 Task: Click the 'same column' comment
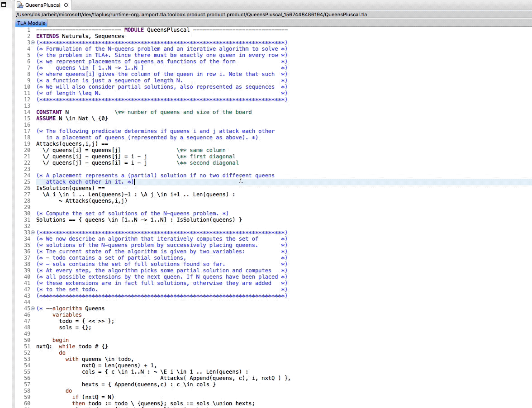(201, 150)
